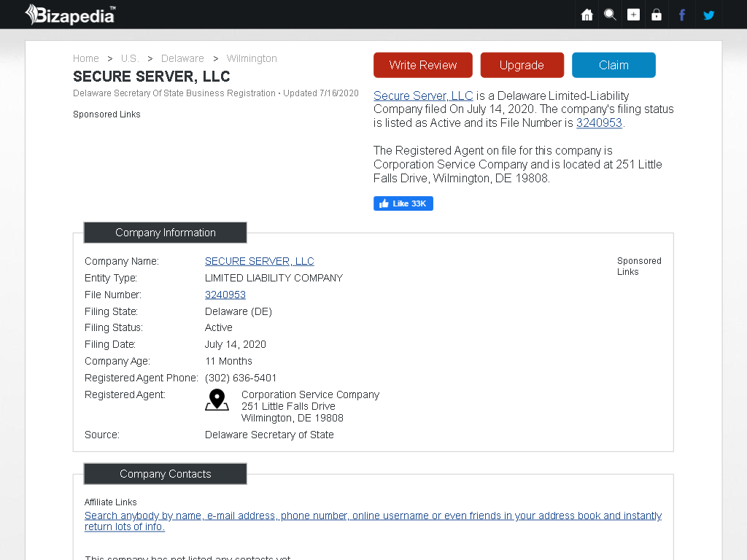The width and height of the screenshot is (747, 560).
Task: Open the Wilmington breadcrumb link
Action: pos(252,58)
